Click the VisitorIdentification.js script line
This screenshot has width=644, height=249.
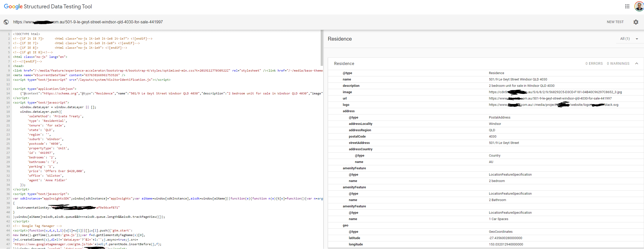coord(92,80)
